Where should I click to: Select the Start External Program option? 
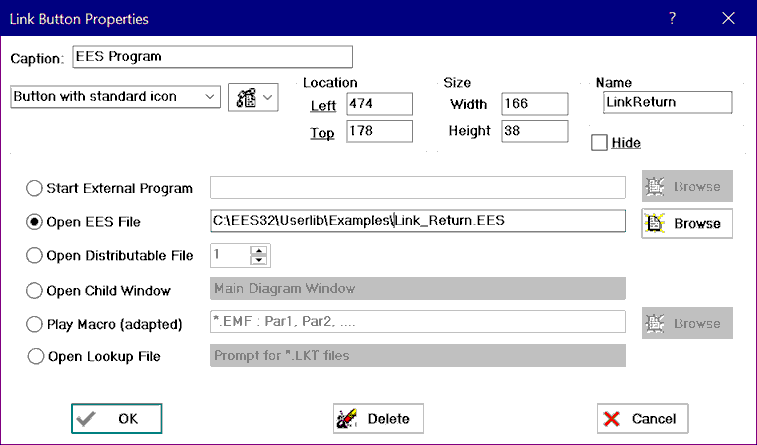36,187
